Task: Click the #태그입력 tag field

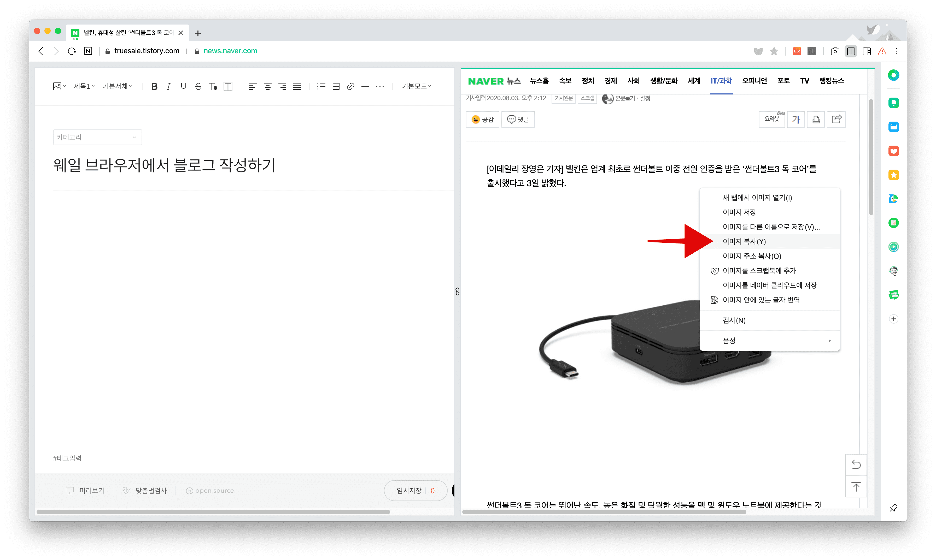Action: tap(68, 458)
